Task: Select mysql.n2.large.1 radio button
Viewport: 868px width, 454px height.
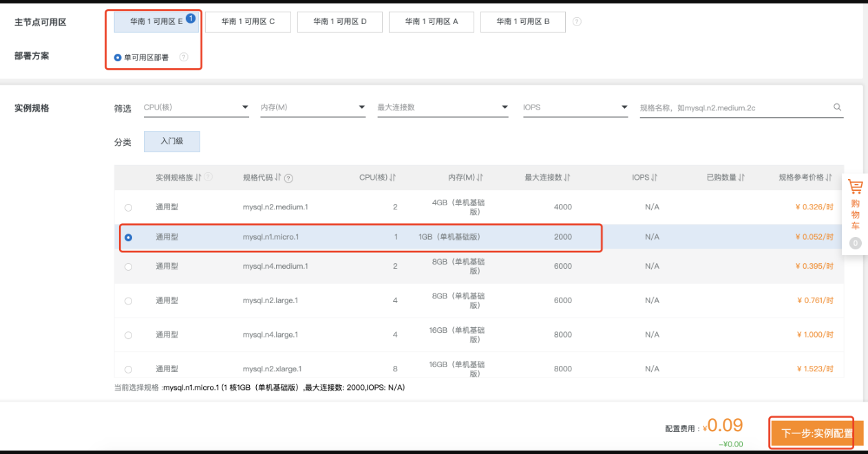Action: pyautogui.click(x=128, y=301)
